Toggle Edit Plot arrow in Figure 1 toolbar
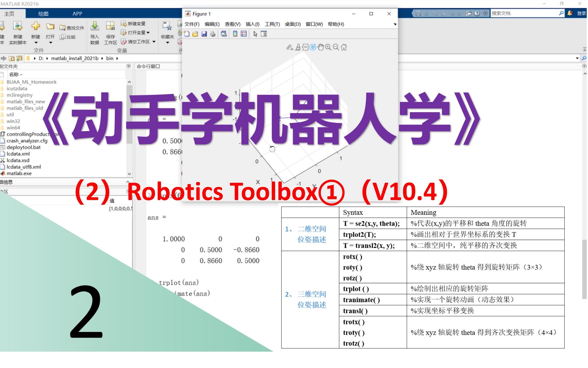The width and height of the screenshot is (588, 368). 255,34
